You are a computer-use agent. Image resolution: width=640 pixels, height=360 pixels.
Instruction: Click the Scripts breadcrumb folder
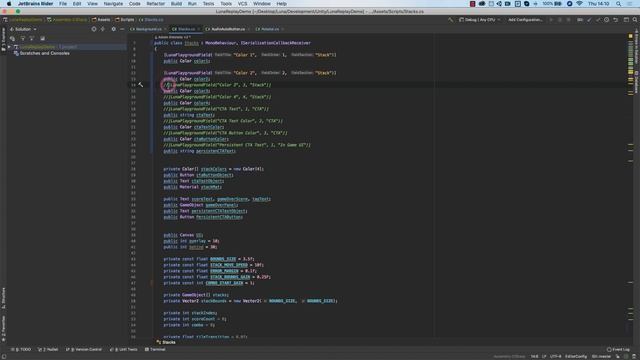tap(125, 20)
